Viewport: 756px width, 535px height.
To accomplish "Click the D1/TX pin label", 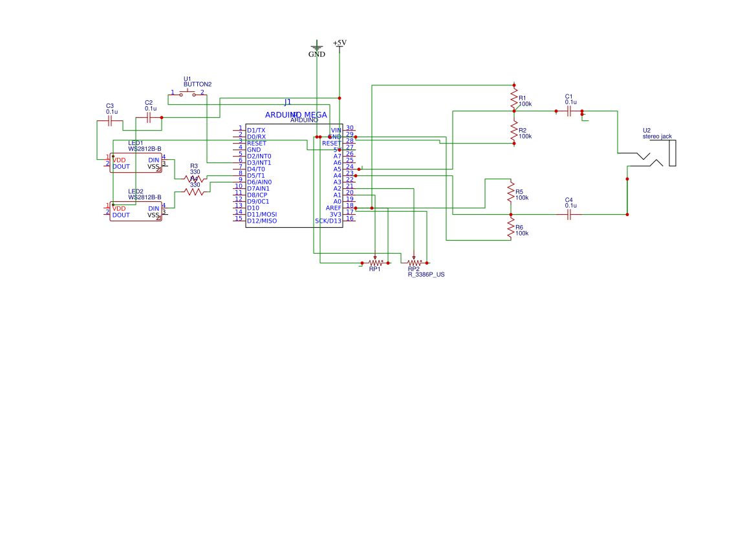I will pyautogui.click(x=256, y=130).
